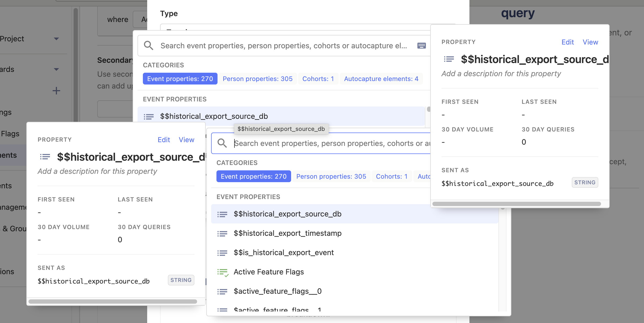Viewport: 644px width, 323px height.
Task: Select the 'Person properties: 305' category filter
Action: (x=258, y=79)
